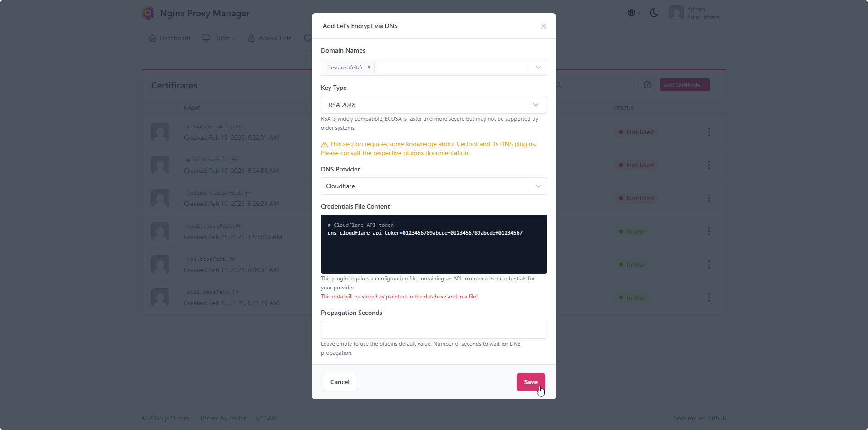Open the actions menu for vault.besafeit.fr
This screenshot has width=868, height=430.
pyautogui.click(x=709, y=231)
